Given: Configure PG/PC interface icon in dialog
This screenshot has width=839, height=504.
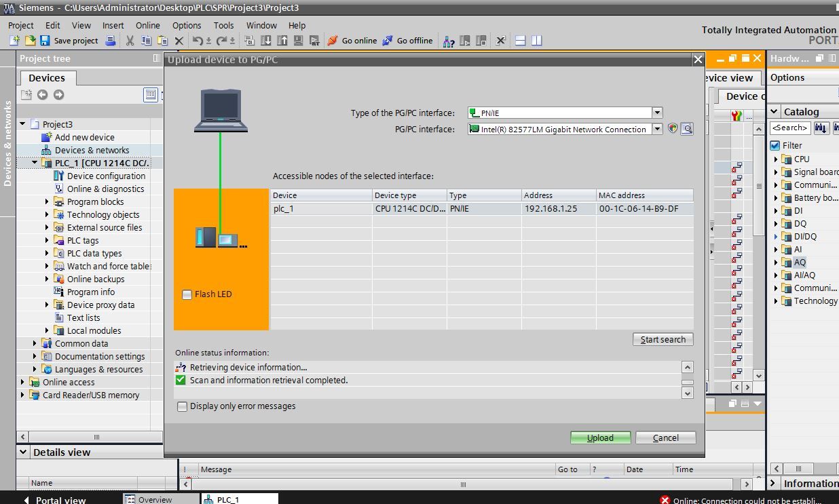Looking at the screenshot, I should [673, 128].
